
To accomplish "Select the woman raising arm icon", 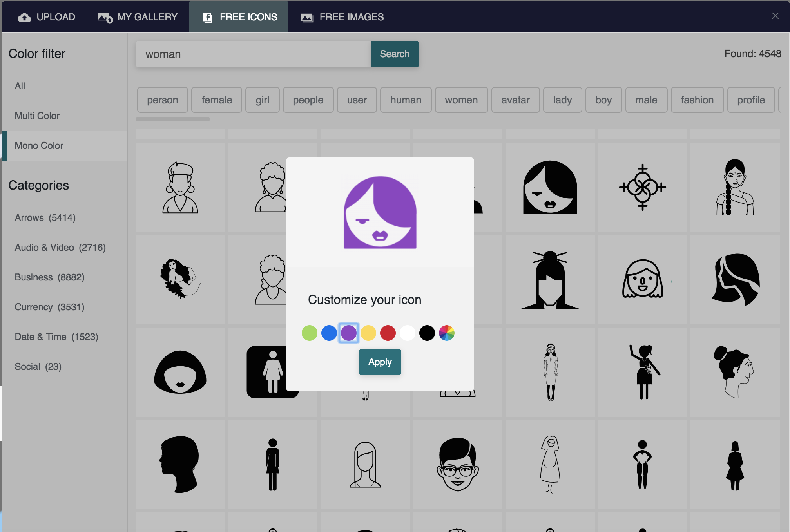I will [643, 372].
